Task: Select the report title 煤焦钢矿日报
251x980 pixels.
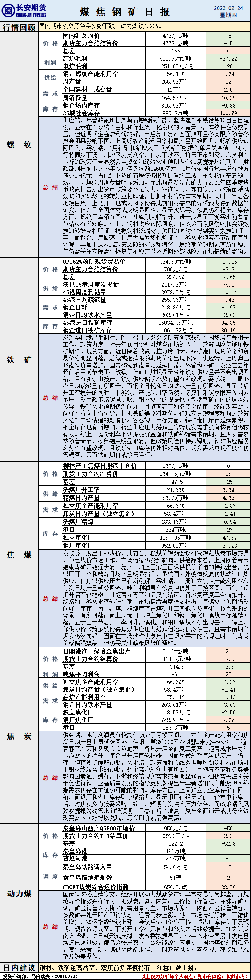Action: pyautogui.click(x=125, y=12)
